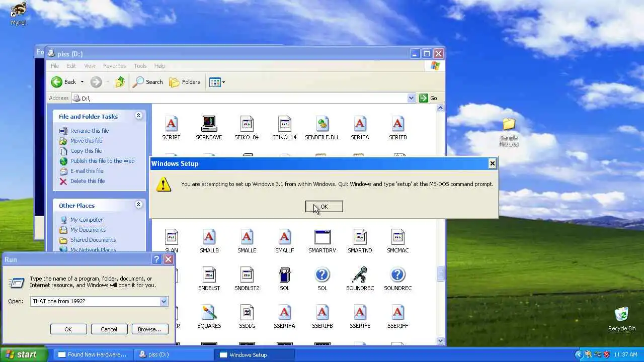Open the Edit menu
This screenshot has width=644, height=362.
tap(71, 66)
